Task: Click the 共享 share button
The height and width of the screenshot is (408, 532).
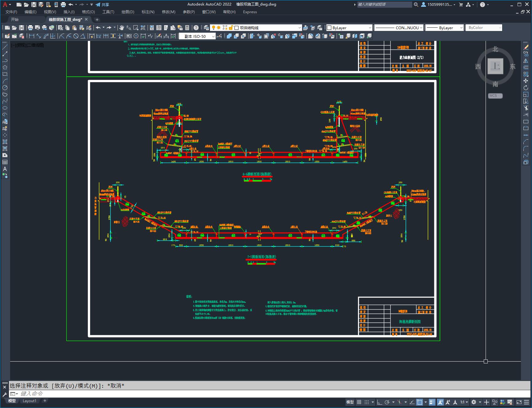Action: point(102,4)
